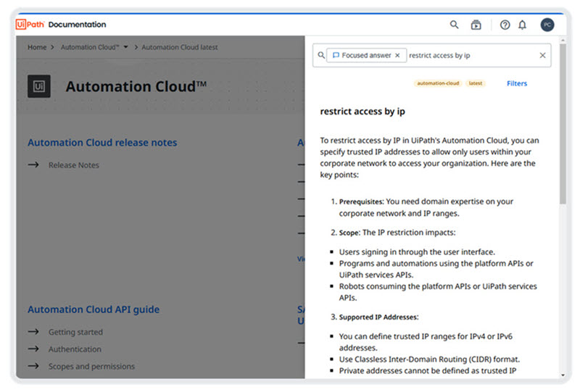The height and width of the screenshot is (392, 580).
Task: Open search from the header magnifier icon
Action: pyautogui.click(x=455, y=25)
